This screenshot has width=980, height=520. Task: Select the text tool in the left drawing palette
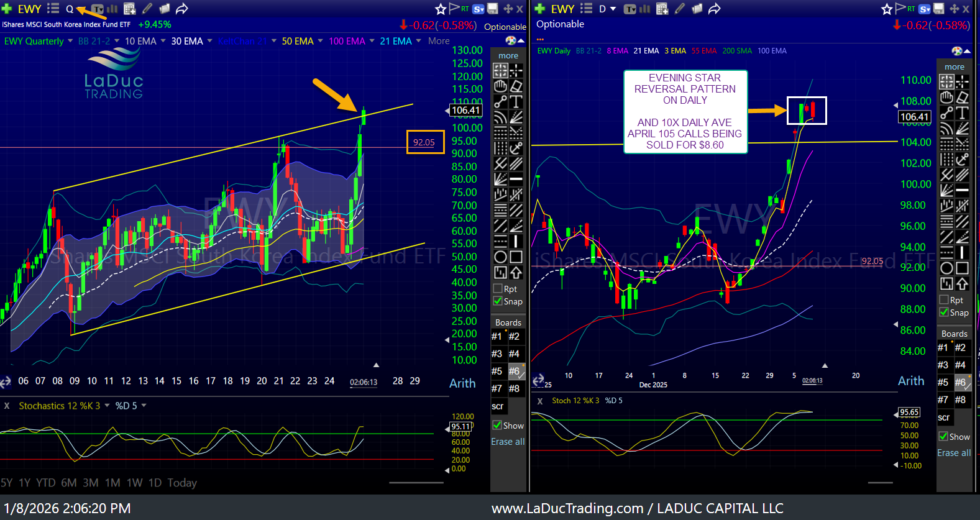click(x=516, y=101)
